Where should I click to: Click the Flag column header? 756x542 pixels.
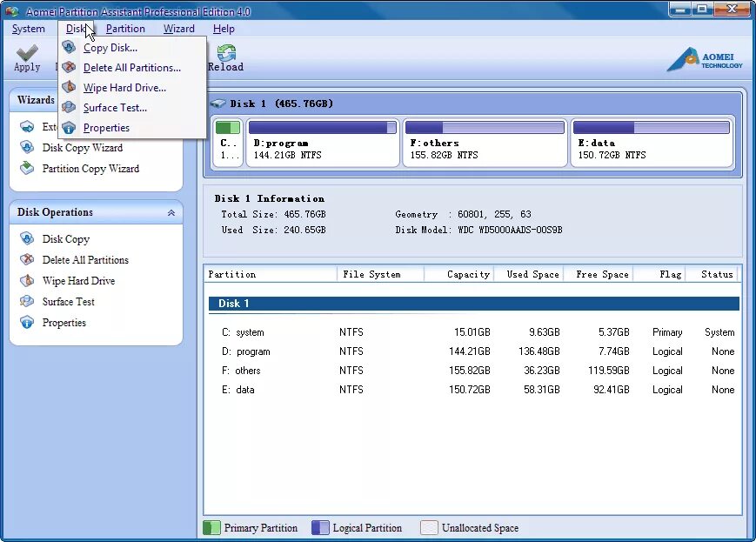pos(659,274)
